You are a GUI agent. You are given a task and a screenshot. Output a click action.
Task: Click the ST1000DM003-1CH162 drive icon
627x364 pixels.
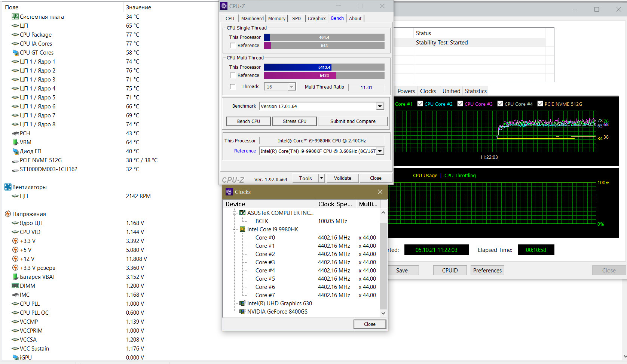point(15,169)
